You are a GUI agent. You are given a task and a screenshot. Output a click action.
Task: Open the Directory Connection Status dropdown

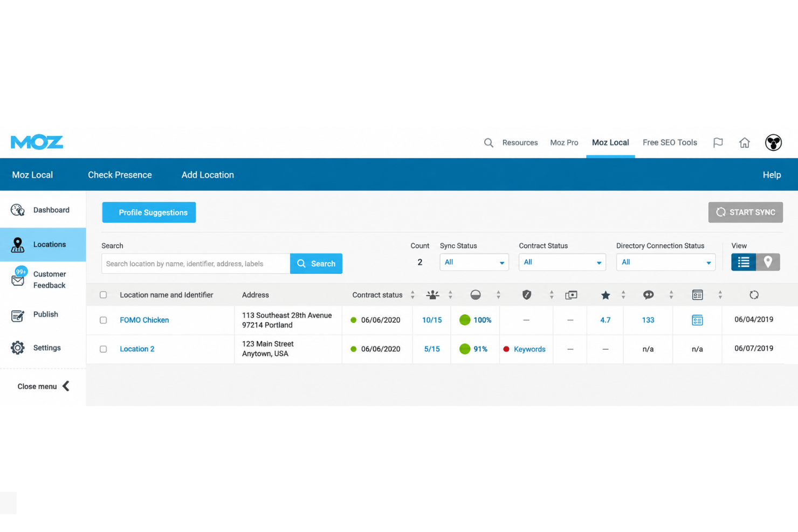pos(665,262)
